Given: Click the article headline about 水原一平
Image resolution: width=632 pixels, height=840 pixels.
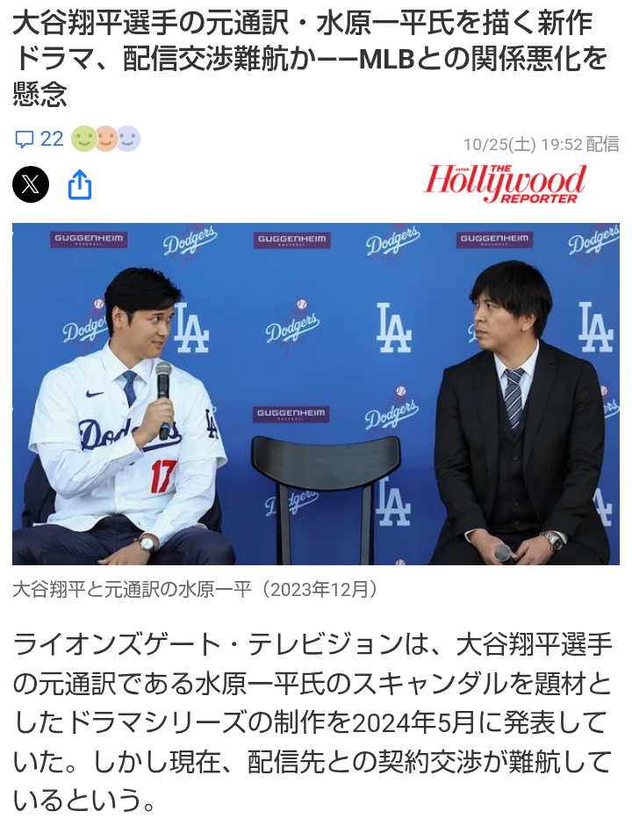Looking at the screenshot, I should [311, 59].
